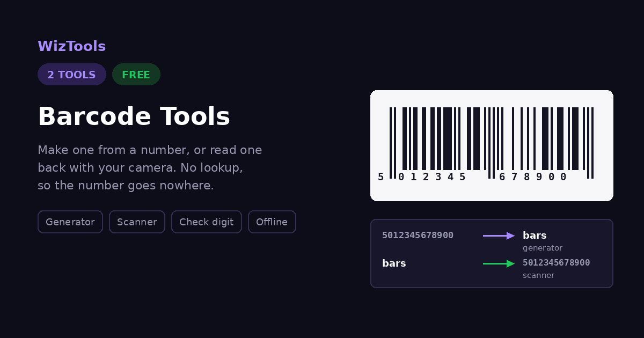Click the '6 7 8 9 0 0' barcode digits
Image resolution: width=644 pixels, height=338 pixels.
(x=533, y=177)
